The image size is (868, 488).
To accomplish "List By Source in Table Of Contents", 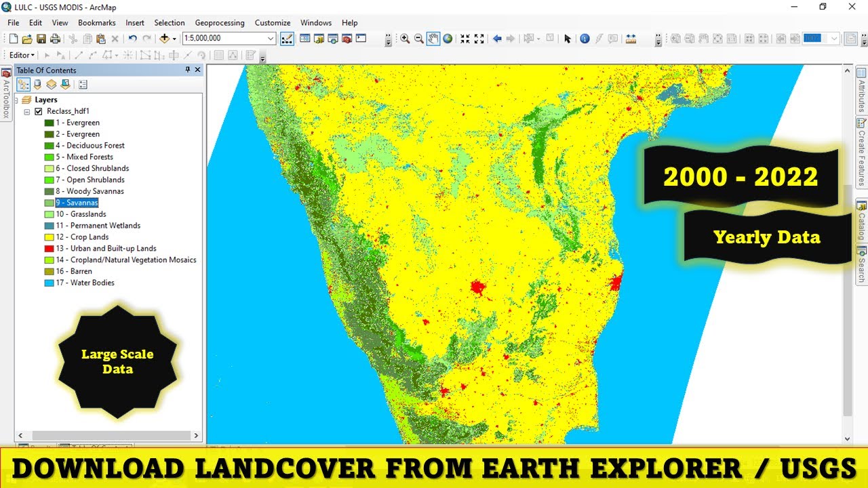I will (x=37, y=85).
